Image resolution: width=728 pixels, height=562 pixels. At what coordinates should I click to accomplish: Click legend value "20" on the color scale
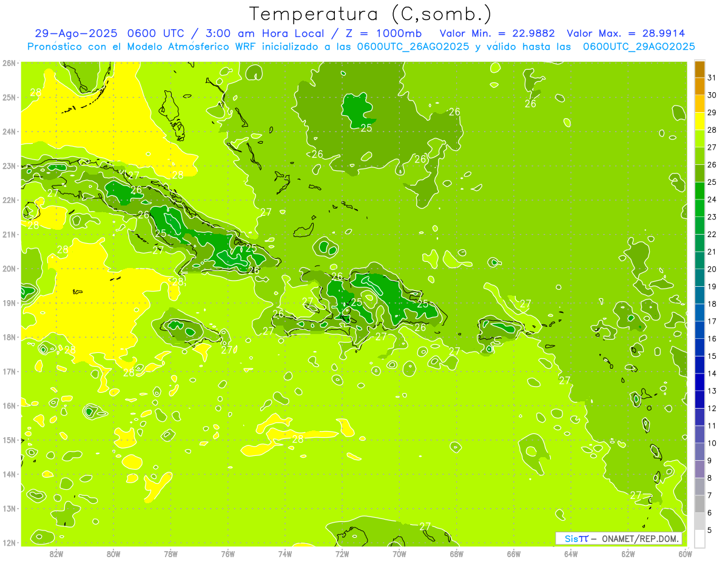(712, 269)
